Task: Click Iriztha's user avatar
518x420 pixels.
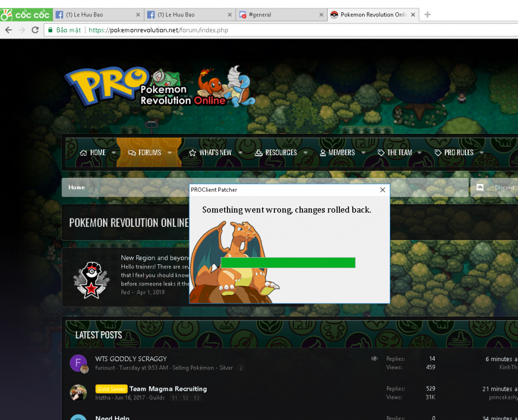Action: pyautogui.click(x=78, y=393)
